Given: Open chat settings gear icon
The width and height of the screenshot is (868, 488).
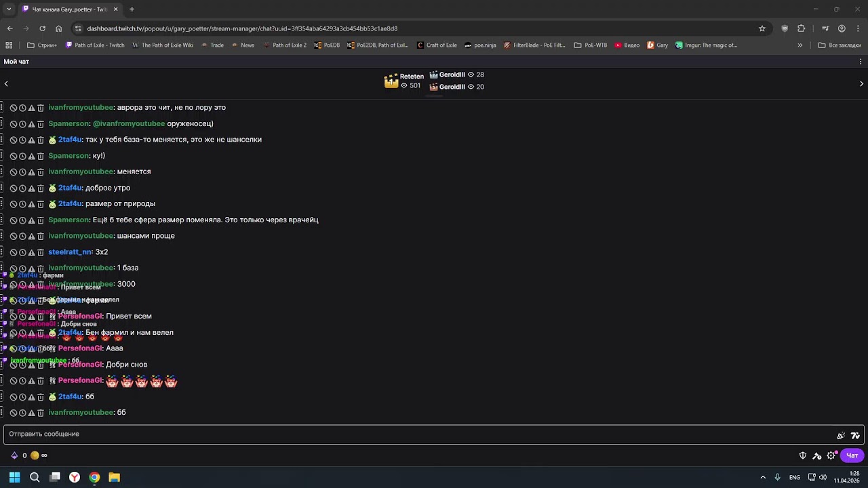Looking at the screenshot, I should [x=831, y=455].
